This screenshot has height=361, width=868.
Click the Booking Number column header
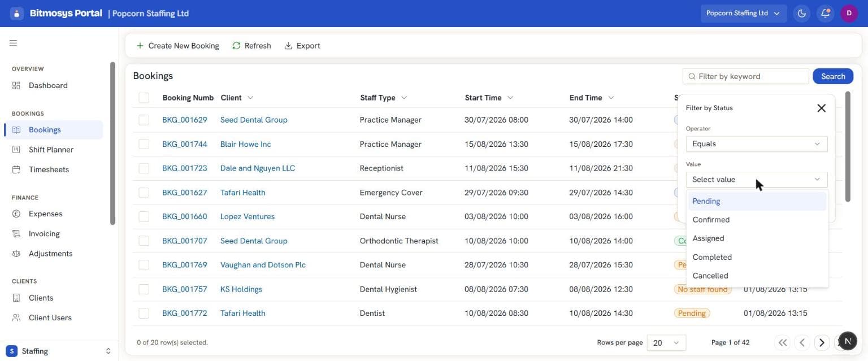click(188, 98)
